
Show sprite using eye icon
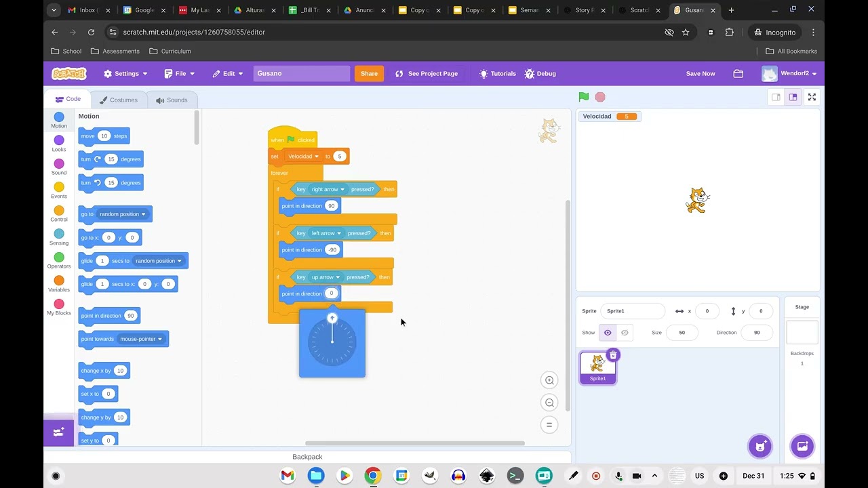pyautogui.click(x=608, y=333)
